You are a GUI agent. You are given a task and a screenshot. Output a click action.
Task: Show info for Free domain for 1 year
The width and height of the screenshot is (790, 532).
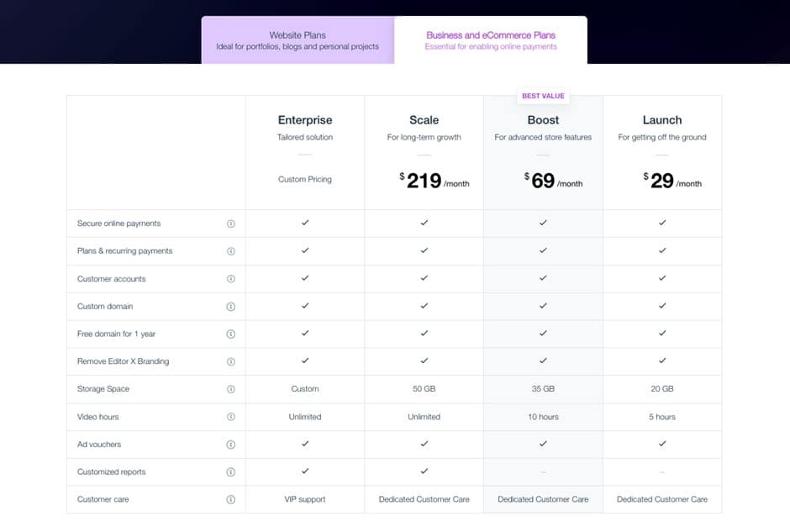coord(231,334)
